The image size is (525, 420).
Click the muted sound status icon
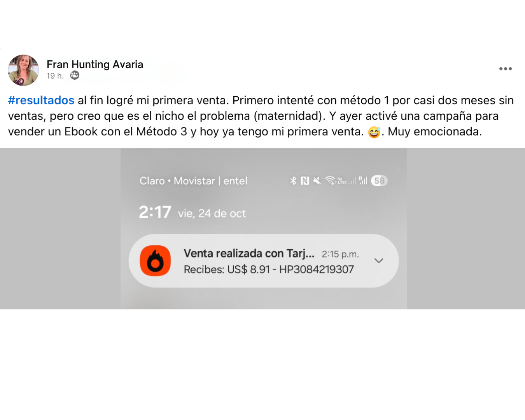click(317, 180)
